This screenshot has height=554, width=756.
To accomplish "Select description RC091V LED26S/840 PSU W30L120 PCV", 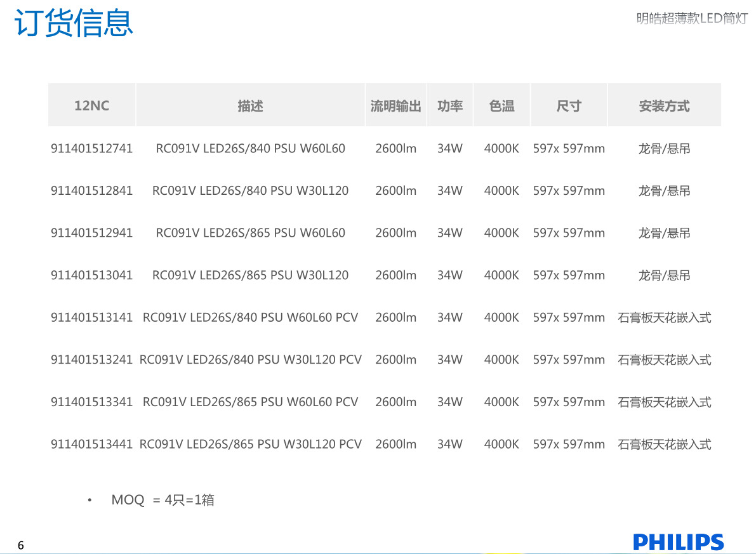I will 250,360.
